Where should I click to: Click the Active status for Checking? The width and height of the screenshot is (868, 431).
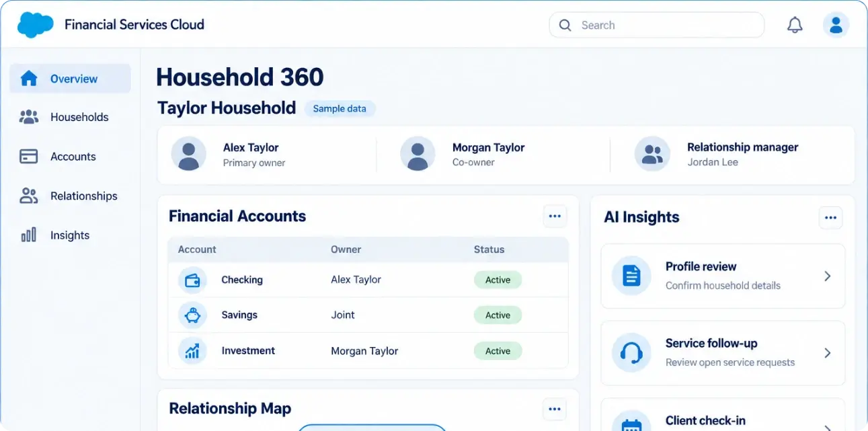[x=498, y=280]
